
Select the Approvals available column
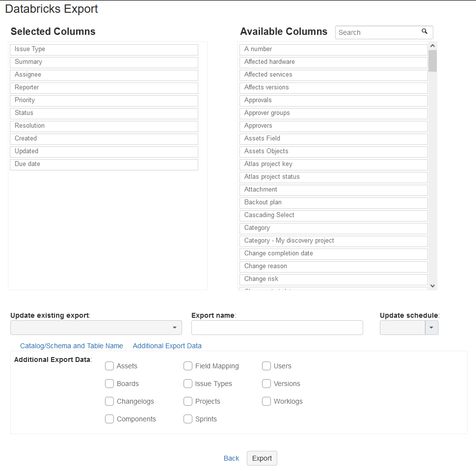pos(334,101)
